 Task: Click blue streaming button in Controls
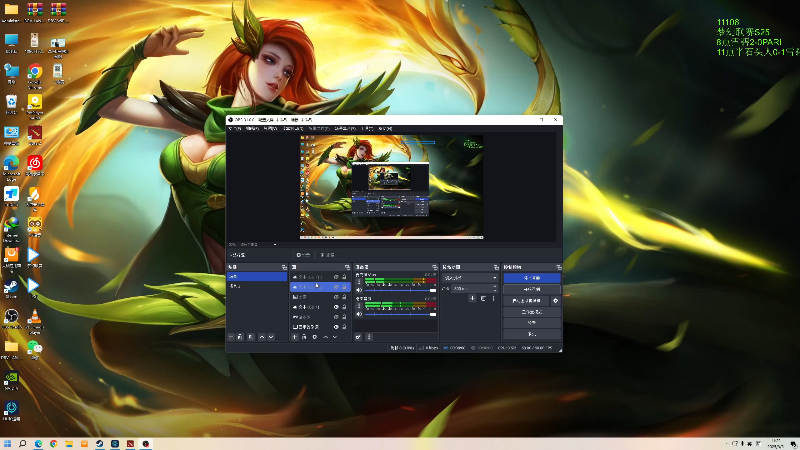pos(532,278)
